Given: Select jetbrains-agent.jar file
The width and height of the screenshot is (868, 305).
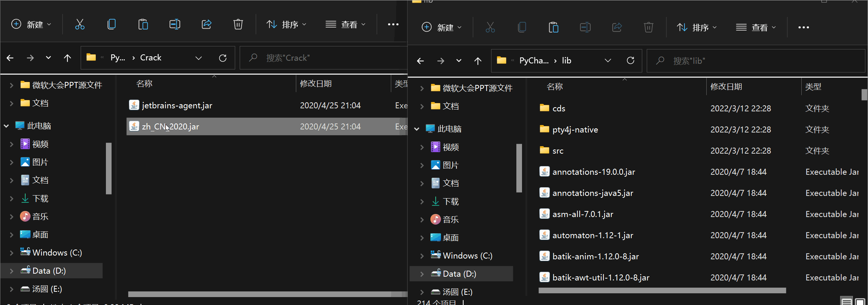Looking at the screenshot, I should click(267, 106).
